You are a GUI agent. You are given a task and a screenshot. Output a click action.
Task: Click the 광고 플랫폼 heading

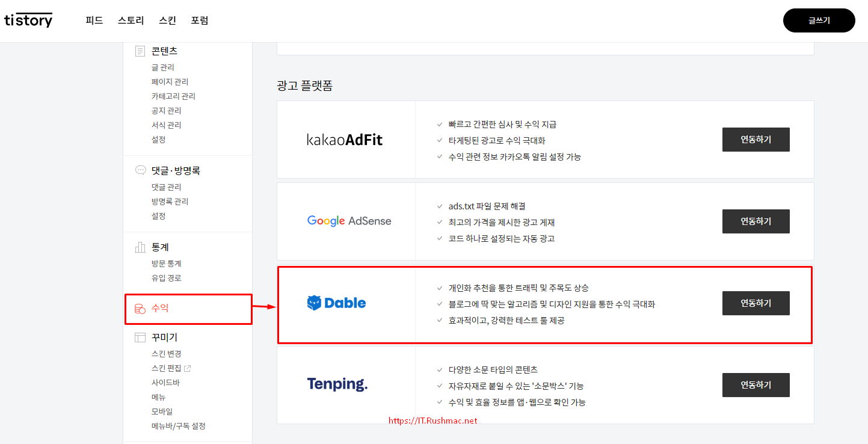[304, 85]
